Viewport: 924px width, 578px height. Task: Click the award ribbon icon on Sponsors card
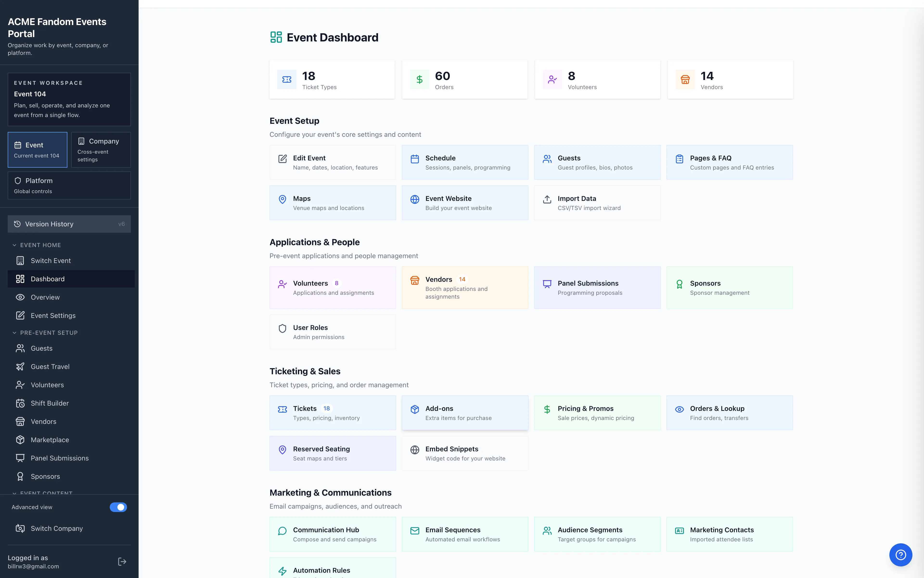tap(680, 284)
